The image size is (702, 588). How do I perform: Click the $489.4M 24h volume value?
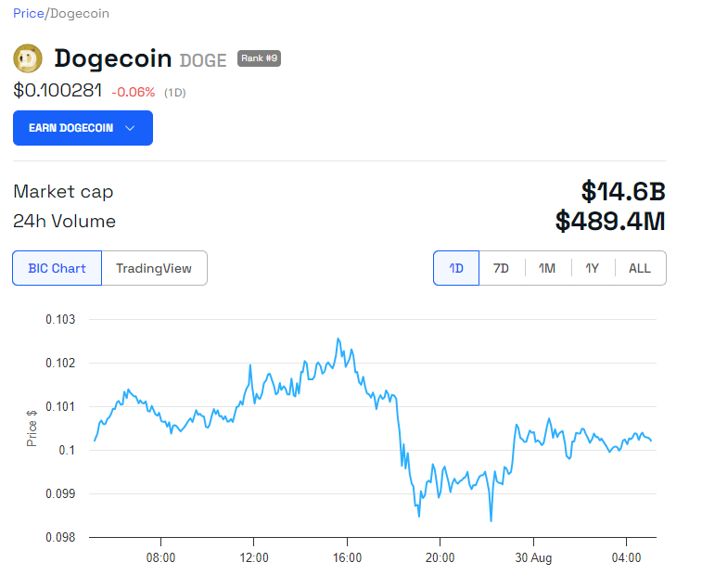pyautogui.click(x=610, y=222)
